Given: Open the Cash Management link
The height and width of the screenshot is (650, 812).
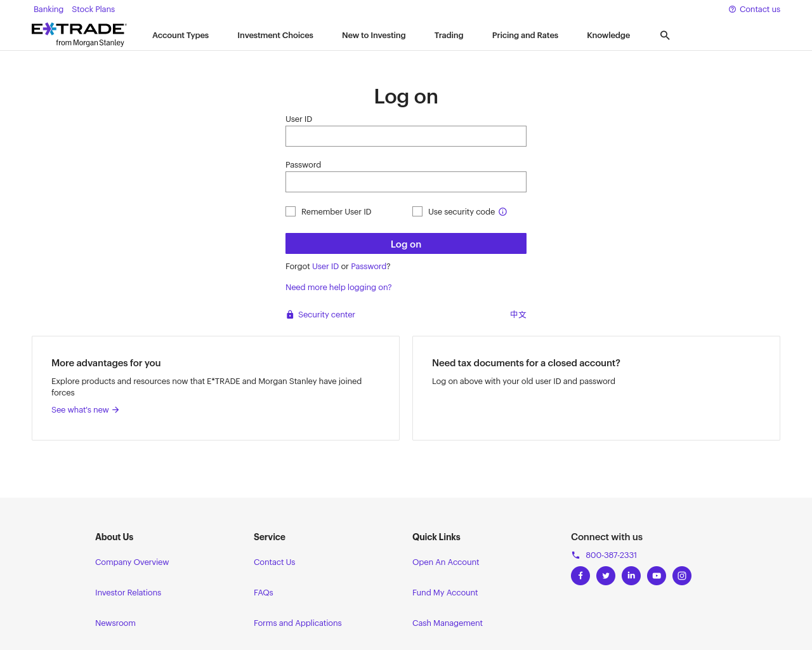Looking at the screenshot, I should click(447, 623).
